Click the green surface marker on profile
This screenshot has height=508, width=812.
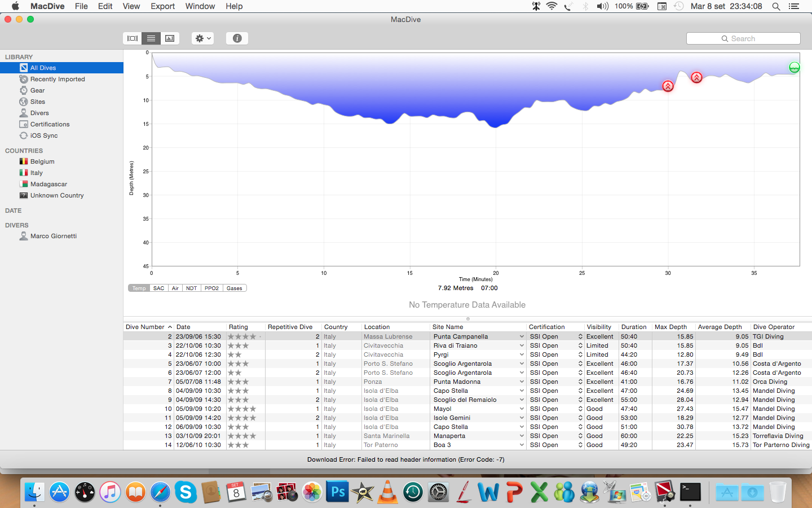tap(794, 68)
